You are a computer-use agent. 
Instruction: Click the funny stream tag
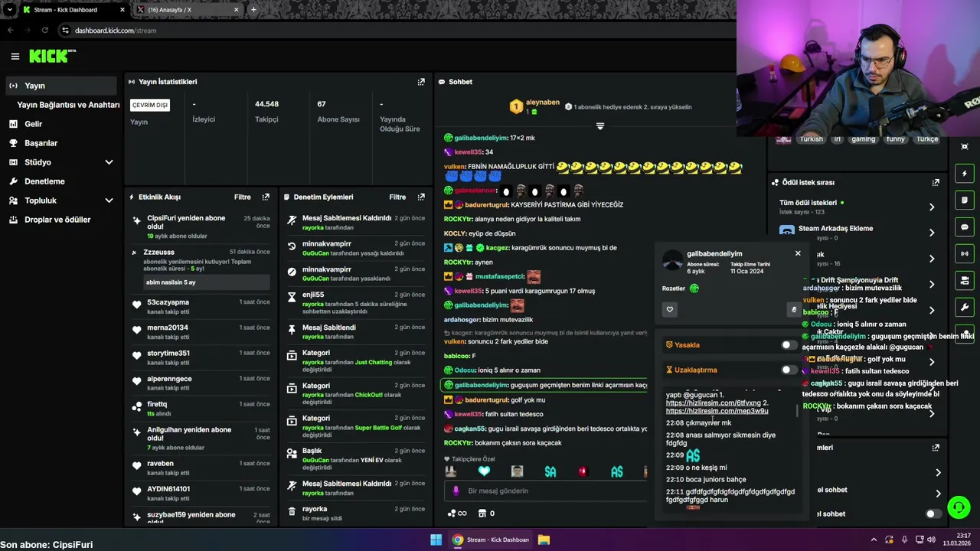coord(895,139)
